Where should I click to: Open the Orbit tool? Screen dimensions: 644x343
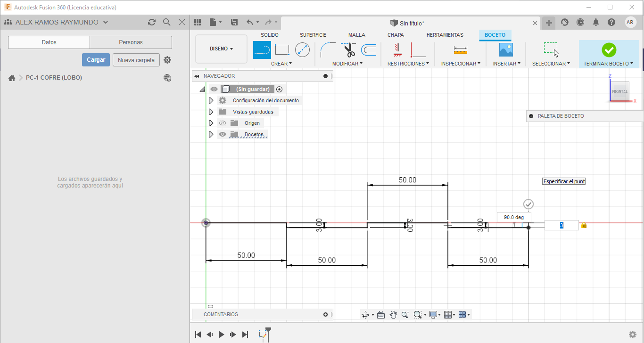coord(365,315)
